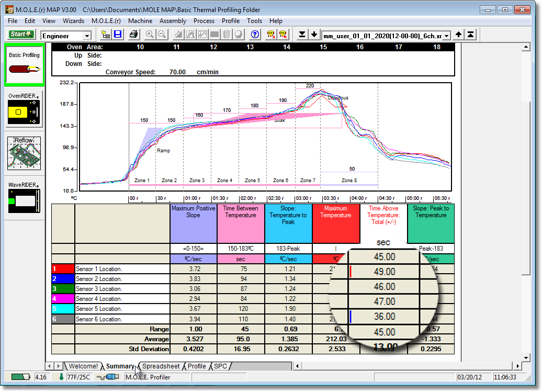
Task: Open the View menu
Action: pyautogui.click(x=49, y=21)
